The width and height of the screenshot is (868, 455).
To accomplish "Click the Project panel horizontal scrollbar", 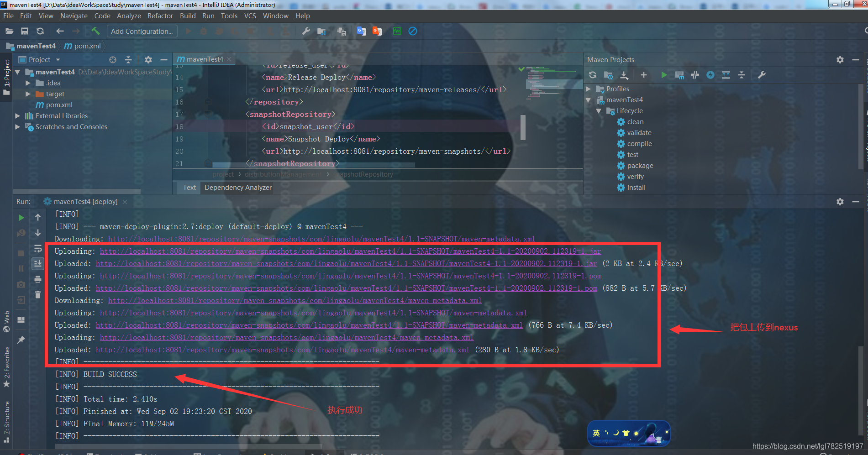I will (x=77, y=191).
